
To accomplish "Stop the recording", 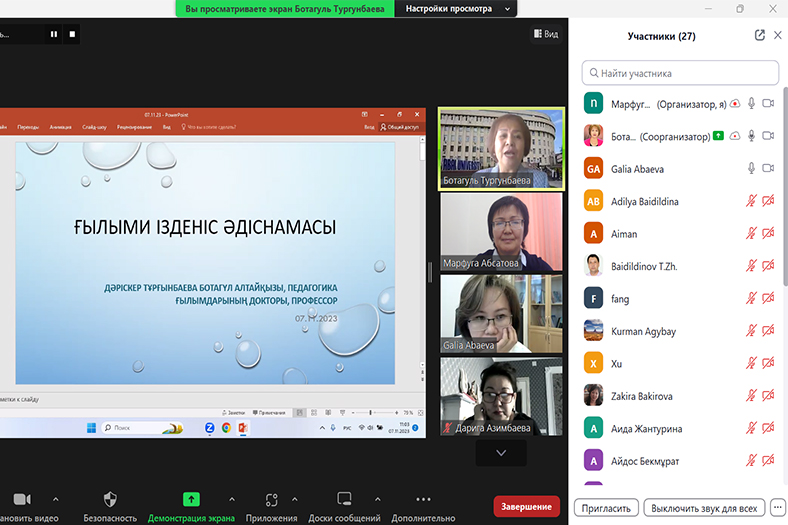I will coord(72,34).
